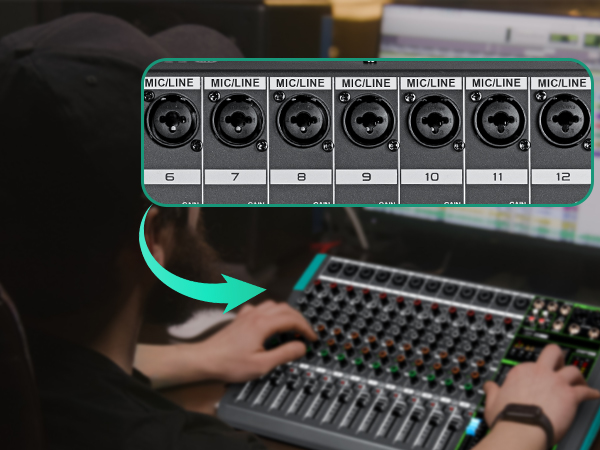Image resolution: width=600 pixels, height=450 pixels.
Task: Select the channel number label "8"
Action: coord(301,177)
